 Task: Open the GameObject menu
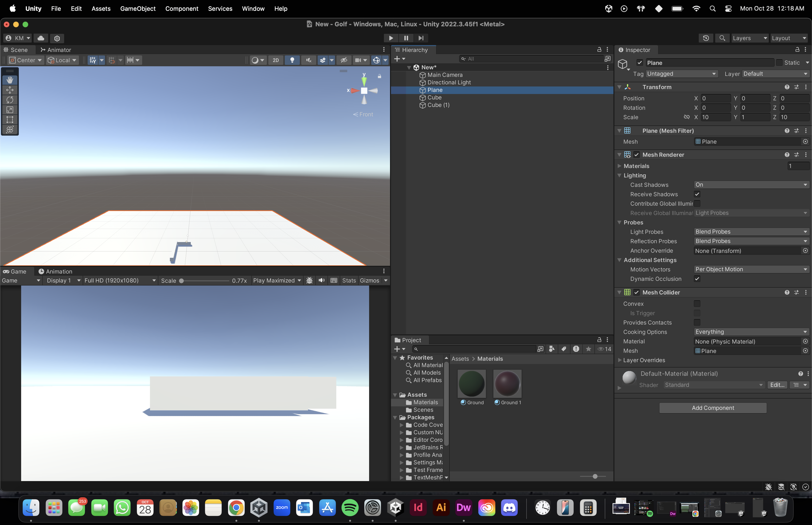(x=138, y=8)
